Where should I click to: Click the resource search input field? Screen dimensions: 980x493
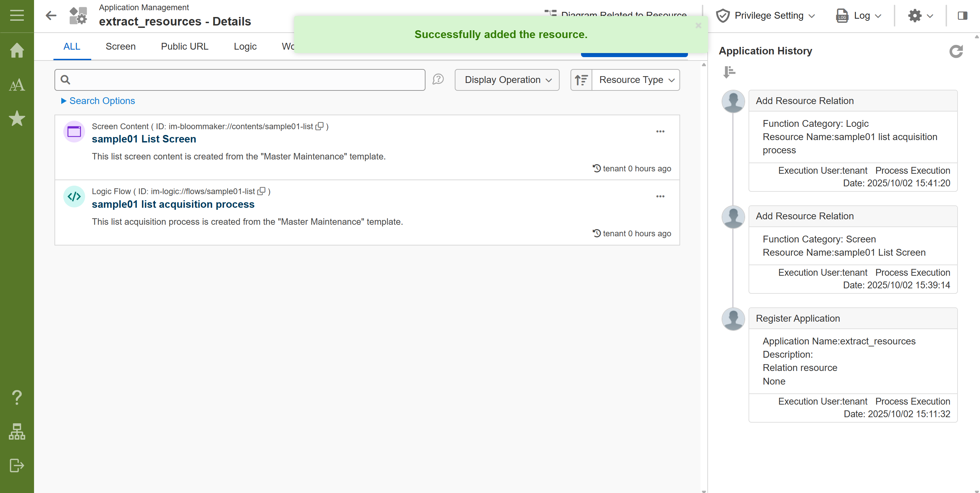pos(243,80)
